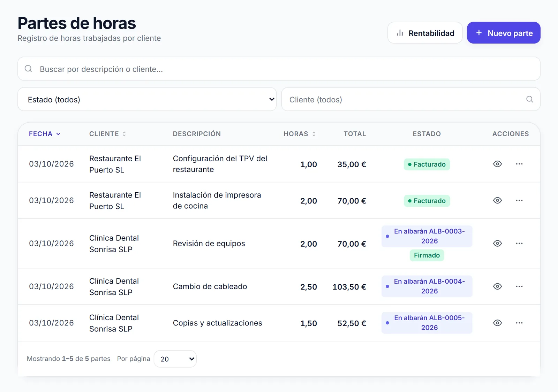558x392 pixels.
Task: Open the Estado (todos) dropdown
Action: tap(147, 99)
